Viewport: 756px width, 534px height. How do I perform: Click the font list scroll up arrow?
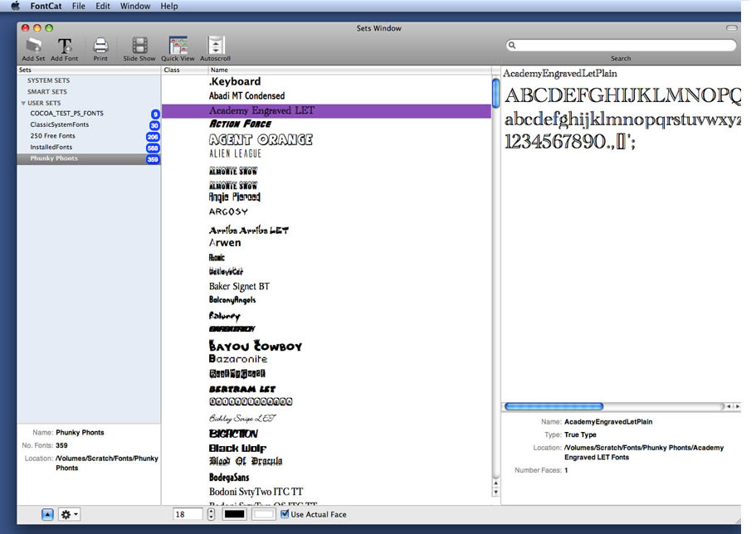point(495,483)
